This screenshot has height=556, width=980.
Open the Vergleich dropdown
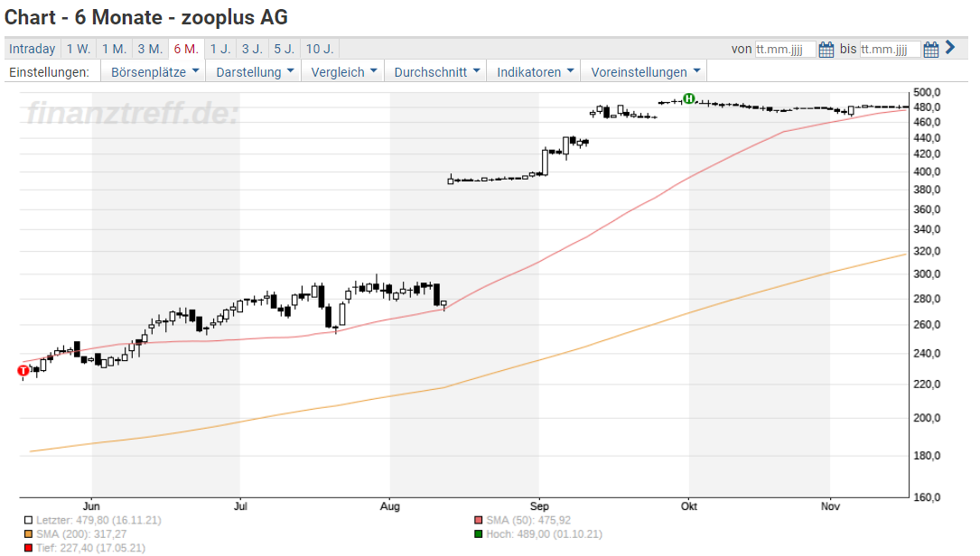click(x=344, y=72)
